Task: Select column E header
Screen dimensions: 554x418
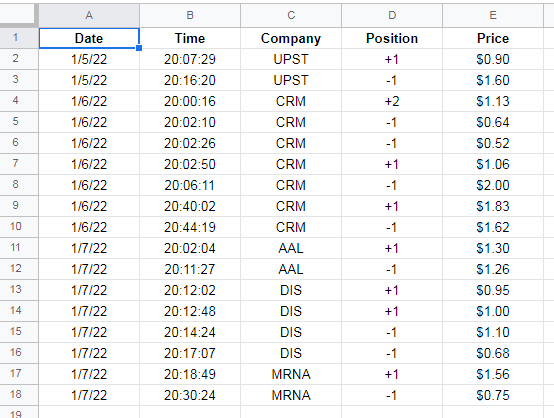Action: point(493,15)
